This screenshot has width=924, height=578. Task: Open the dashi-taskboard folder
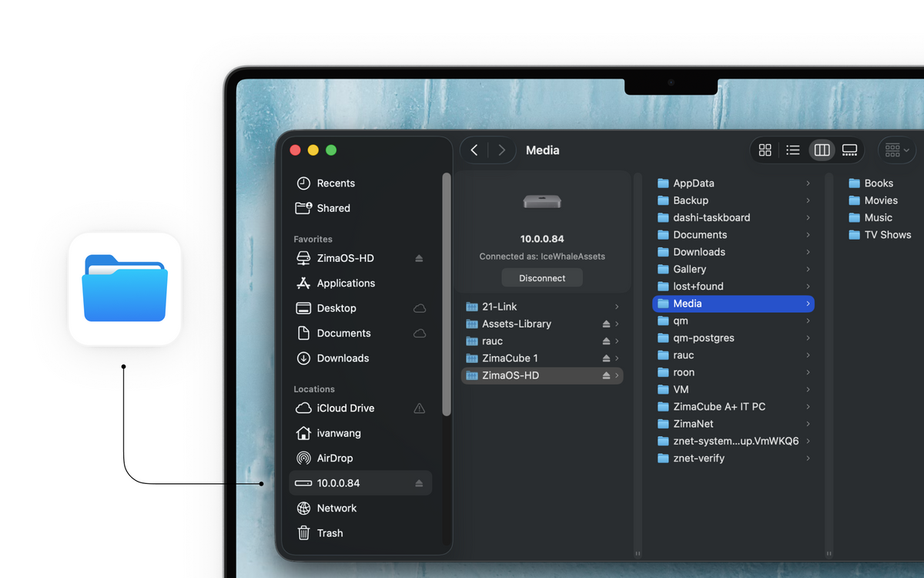pos(733,217)
